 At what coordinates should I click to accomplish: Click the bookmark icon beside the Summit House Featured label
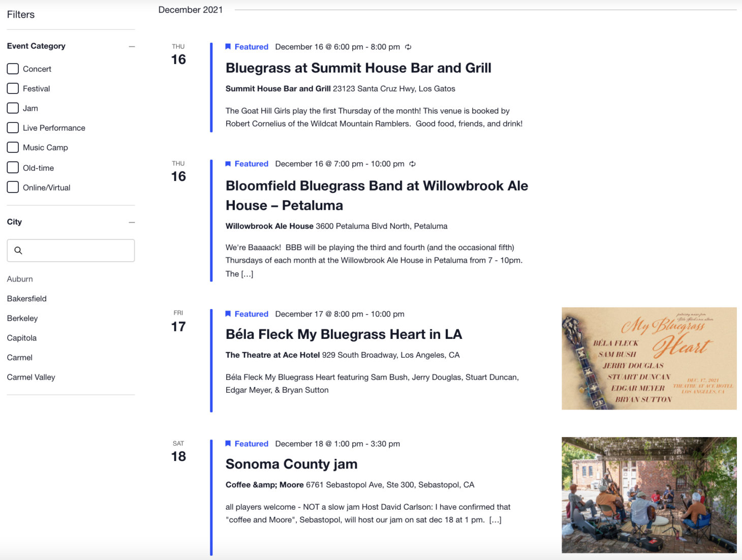tap(228, 46)
